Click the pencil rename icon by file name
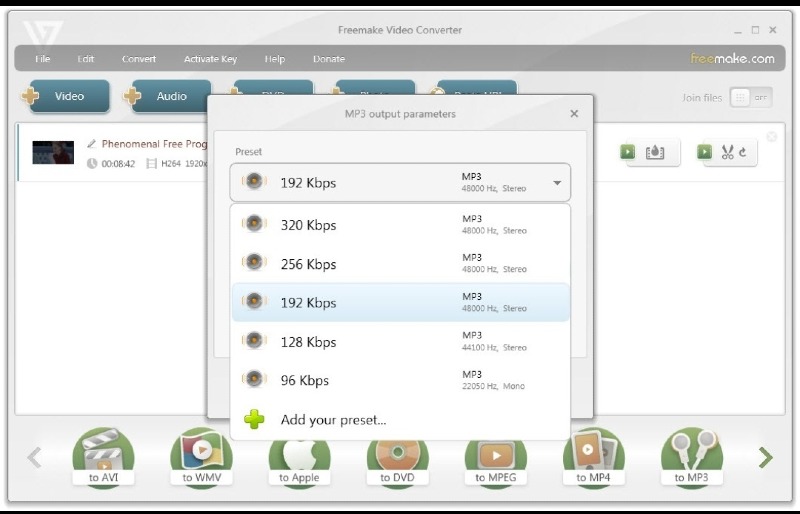This screenshot has width=800, height=514. tap(91, 144)
